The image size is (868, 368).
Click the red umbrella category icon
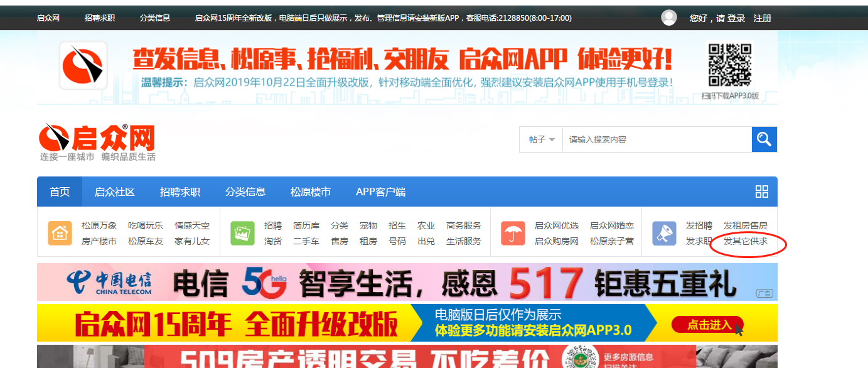(513, 234)
